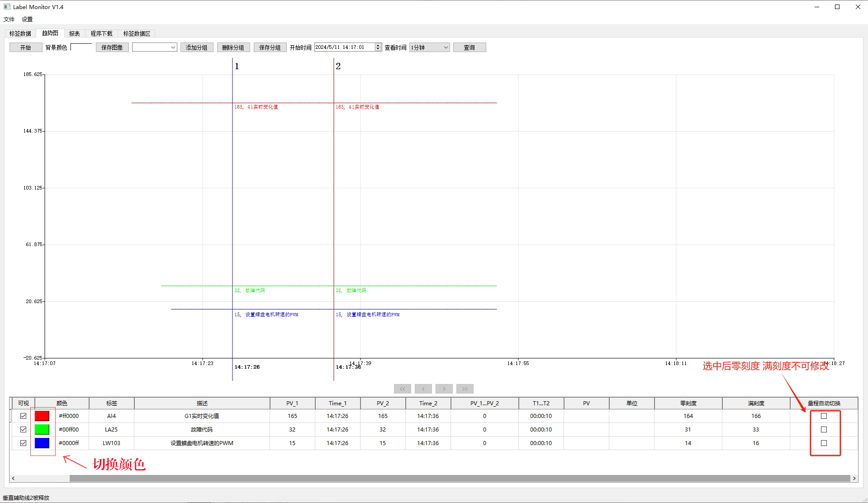868x503 pixels.
Task: Uncheck visibility checkbox for AI4 row
Action: pos(24,416)
